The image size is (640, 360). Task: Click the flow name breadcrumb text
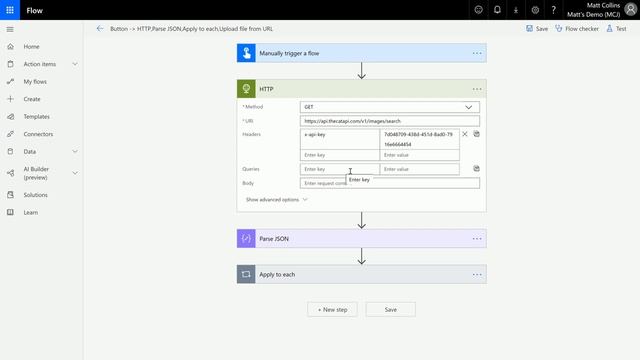click(191, 29)
